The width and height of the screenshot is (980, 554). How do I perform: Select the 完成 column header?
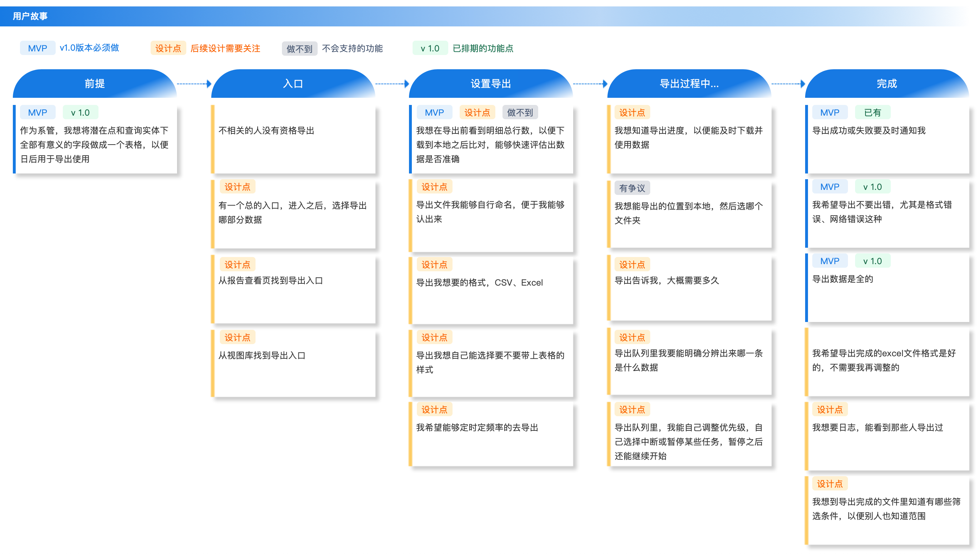(886, 85)
